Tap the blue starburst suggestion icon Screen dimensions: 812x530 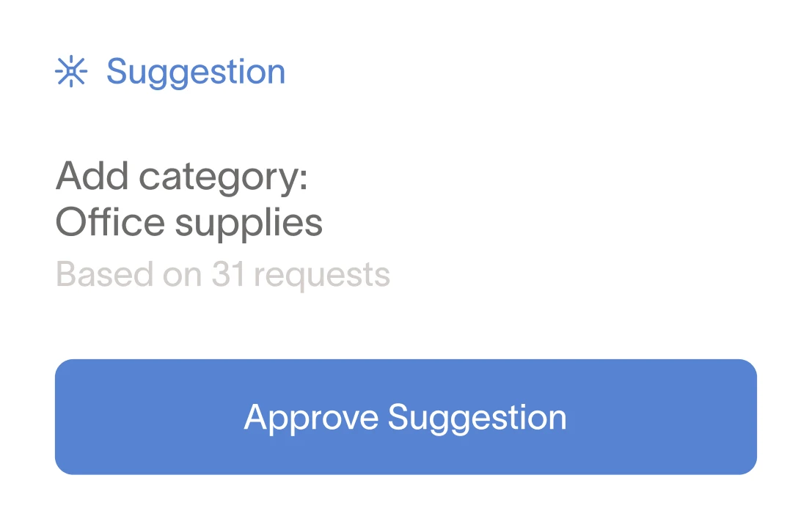(71, 71)
